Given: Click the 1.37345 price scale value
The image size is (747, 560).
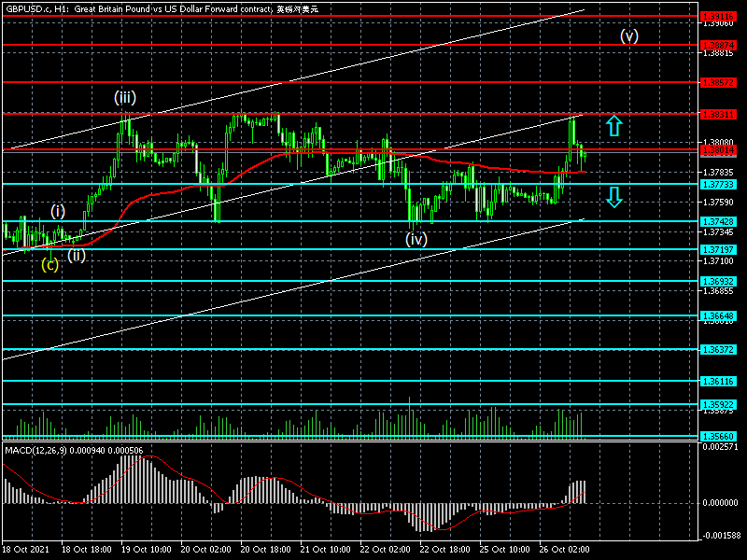Looking at the screenshot, I should (x=719, y=231).
